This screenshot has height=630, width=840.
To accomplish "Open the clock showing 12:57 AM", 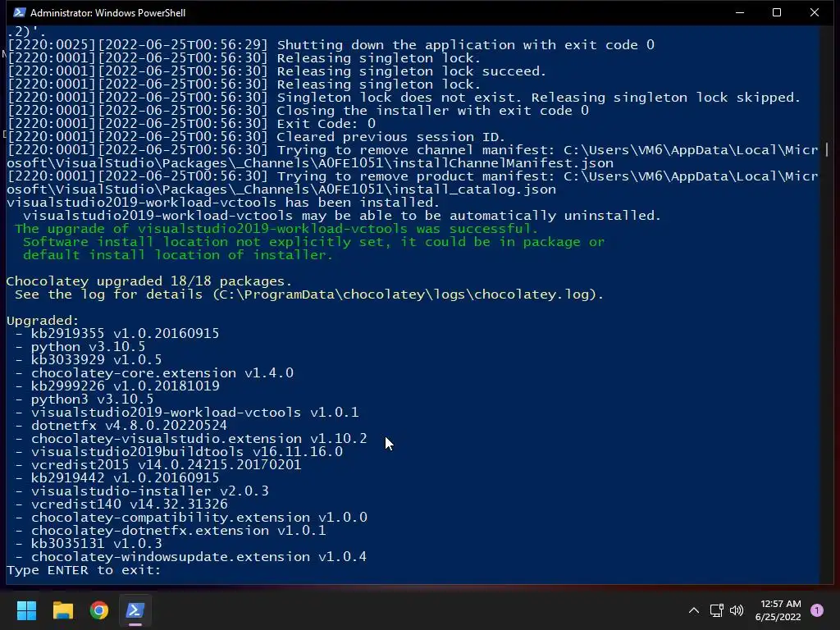I will coord(778,610).
